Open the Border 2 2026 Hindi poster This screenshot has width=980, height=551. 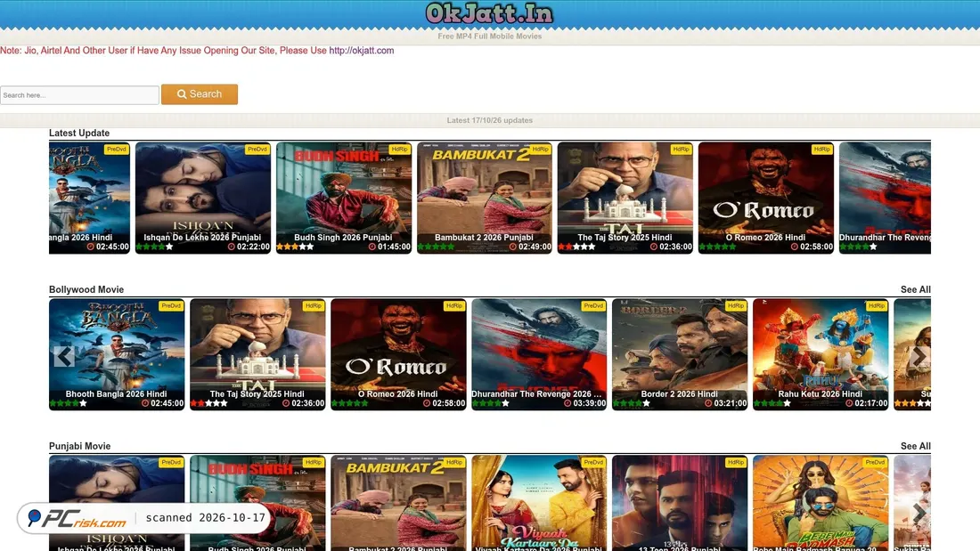coord(680,354)
